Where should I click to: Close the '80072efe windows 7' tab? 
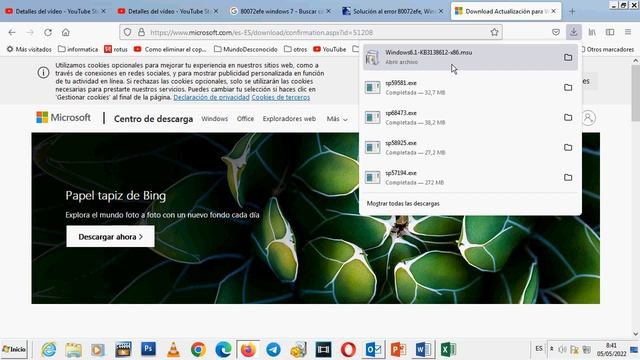329,11
